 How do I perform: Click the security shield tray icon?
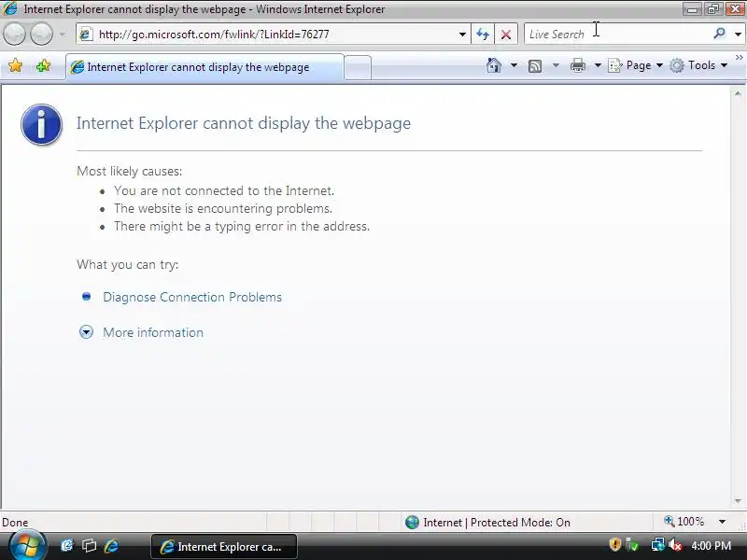[x=615, y=544]
